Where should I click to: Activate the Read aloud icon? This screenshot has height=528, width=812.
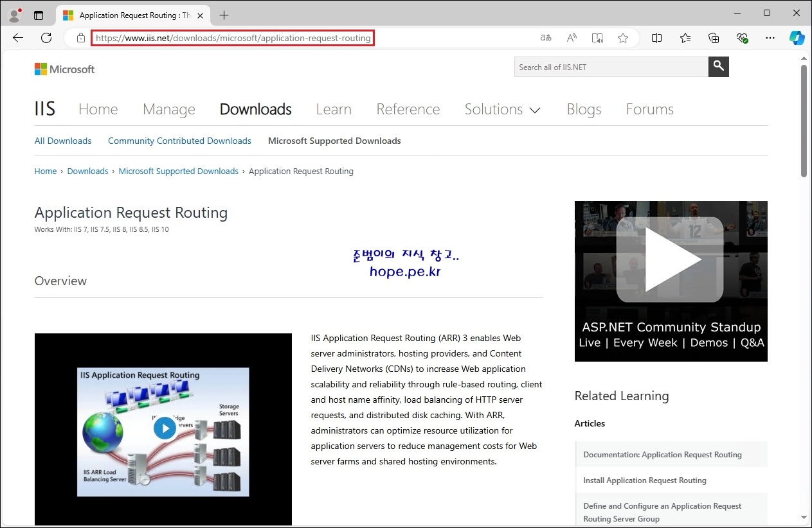(x=572, y=38)
